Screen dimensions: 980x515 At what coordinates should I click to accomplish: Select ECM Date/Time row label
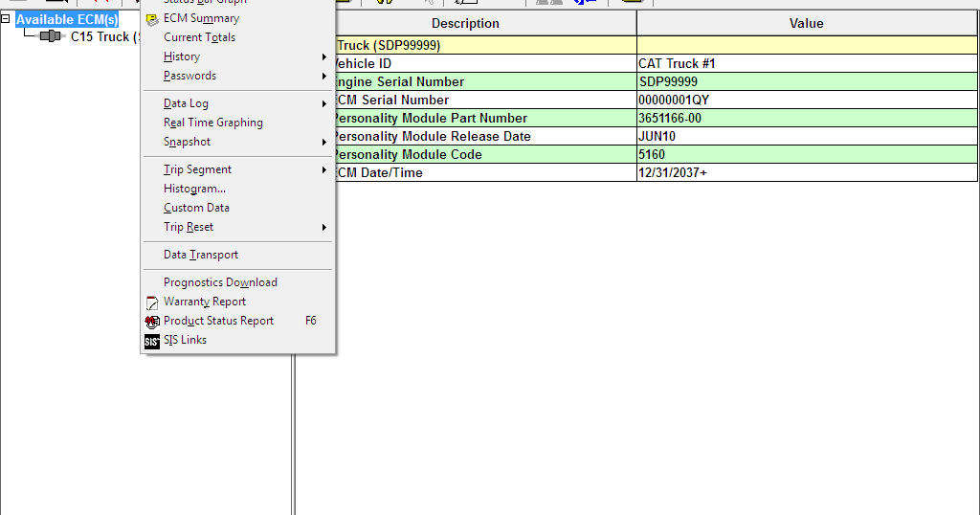click(379, 172)
